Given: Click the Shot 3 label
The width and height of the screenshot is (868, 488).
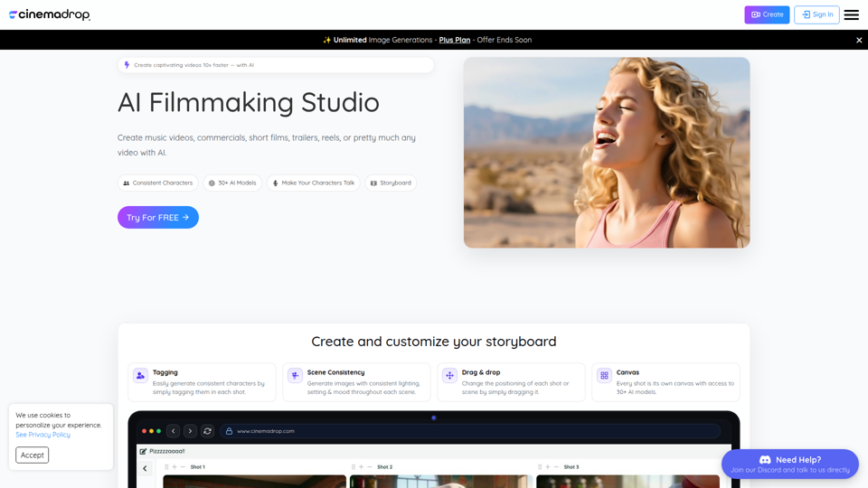Looking at the screenshot, I should click(x=571, y=467).
